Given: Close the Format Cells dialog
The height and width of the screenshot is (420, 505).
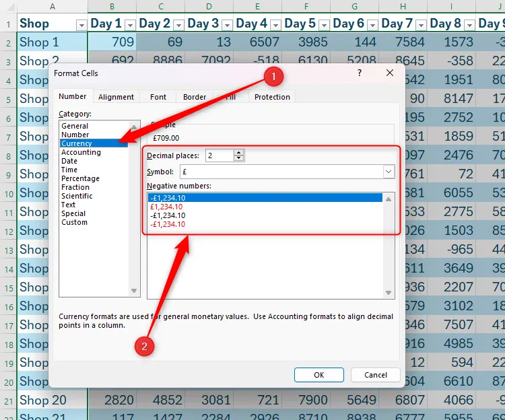Looking at the screenshot, I should [389, 73].
